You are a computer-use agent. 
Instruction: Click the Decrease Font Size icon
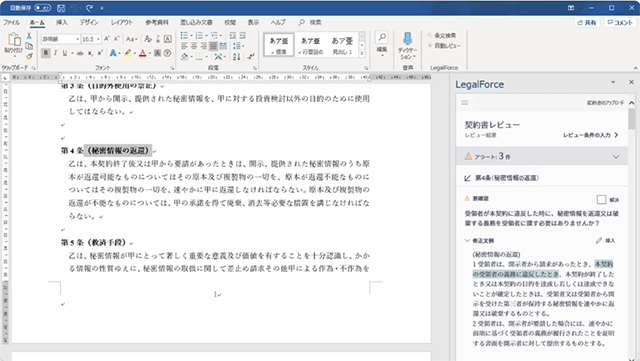coord(116,39)
